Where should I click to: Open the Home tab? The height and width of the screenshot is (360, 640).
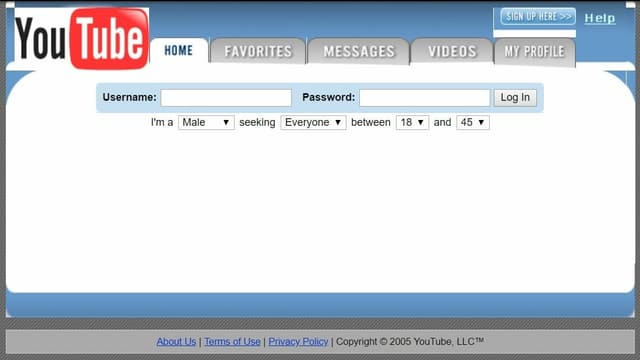(179, 51)
